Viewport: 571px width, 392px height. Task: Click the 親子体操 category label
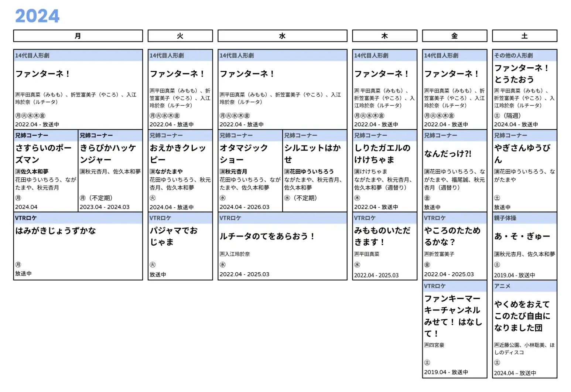tap(505, 218)
